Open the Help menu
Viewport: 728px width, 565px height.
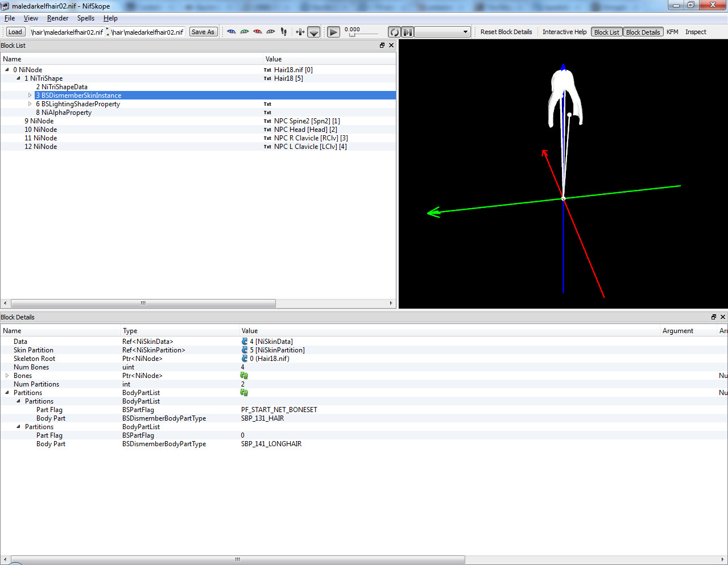tap(110, 18)
